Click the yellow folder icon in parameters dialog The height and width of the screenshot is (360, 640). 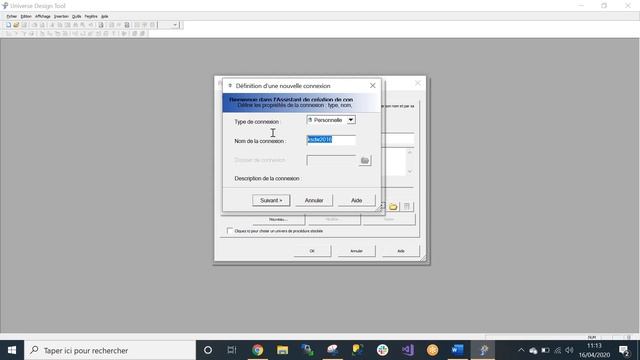point(393,207)
